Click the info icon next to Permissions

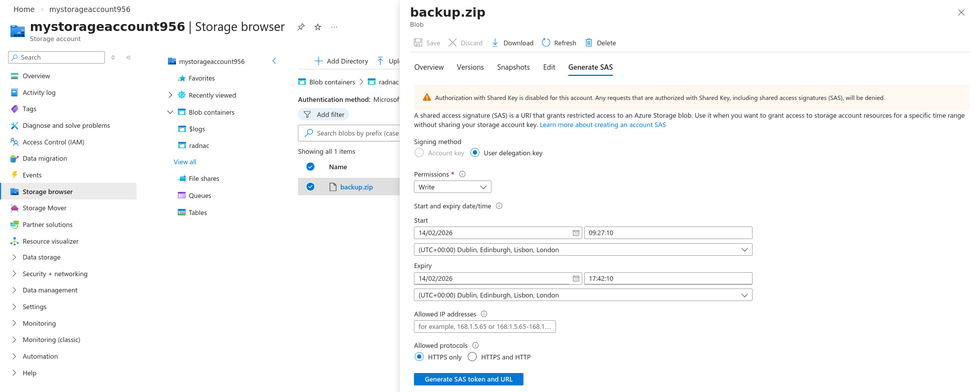(462, 174)
